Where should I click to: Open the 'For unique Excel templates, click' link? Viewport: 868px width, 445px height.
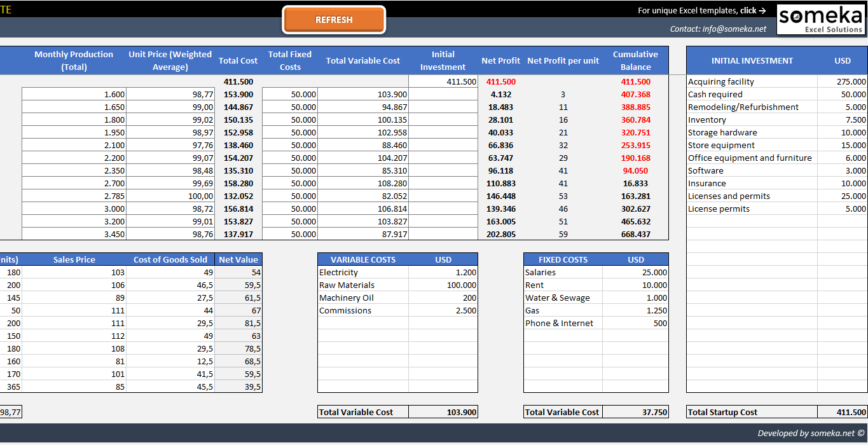click(x=702, y=10)
